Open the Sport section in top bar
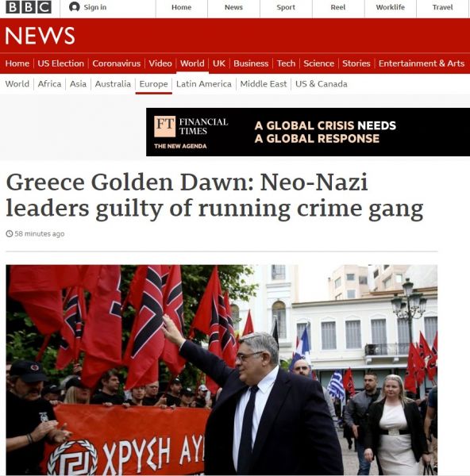This screenshot has height=476, width=470. [x=286, y=7]
